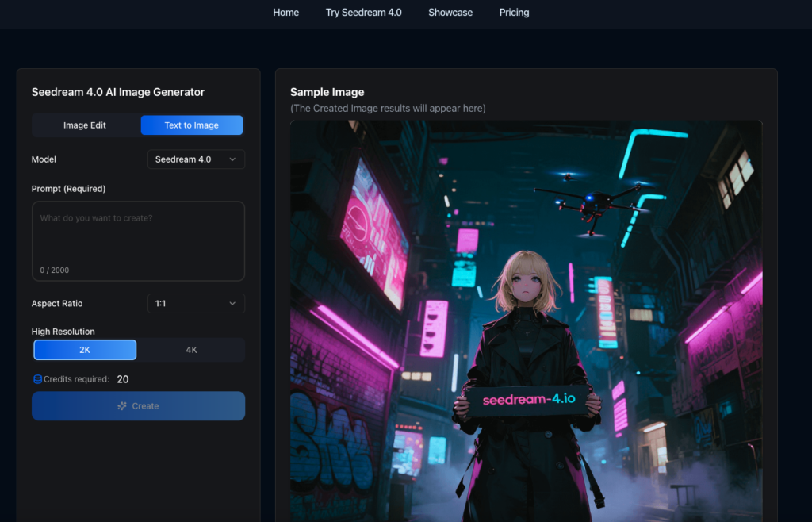Click the sparkle icon on the Create button

click(x=122, y=406)
